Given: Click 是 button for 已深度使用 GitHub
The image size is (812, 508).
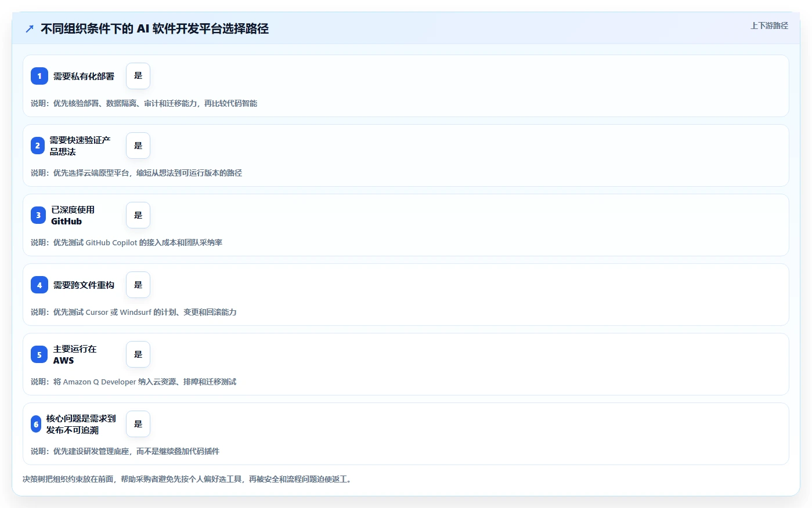Looking at the screenshot, I should 138,215.
